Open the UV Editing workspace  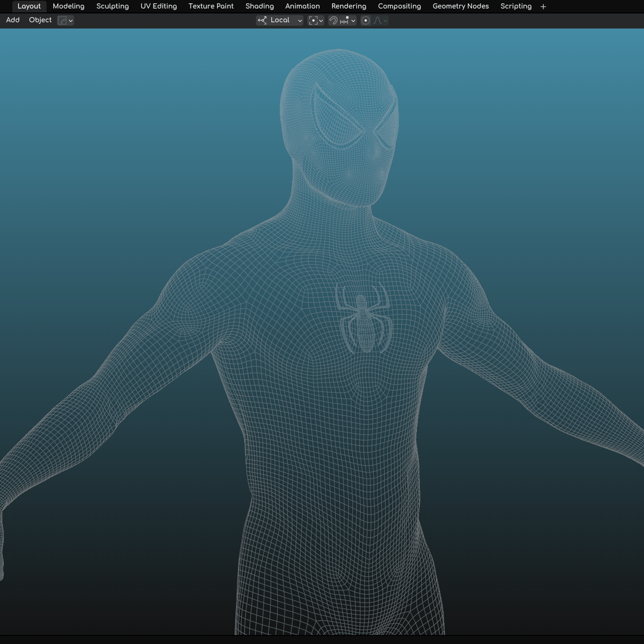[x=159, y=6]
